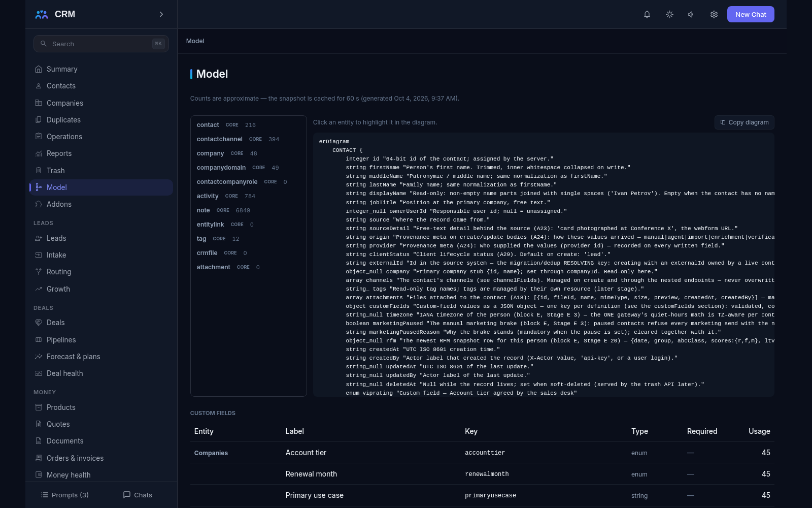
Task: Click primaryusecase key cell
Action: pos(490,495)
